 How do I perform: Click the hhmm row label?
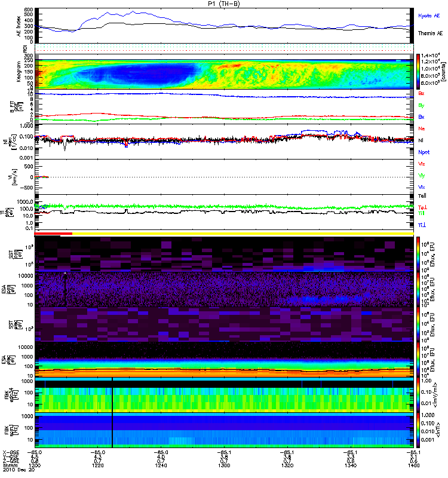[10, 465]
